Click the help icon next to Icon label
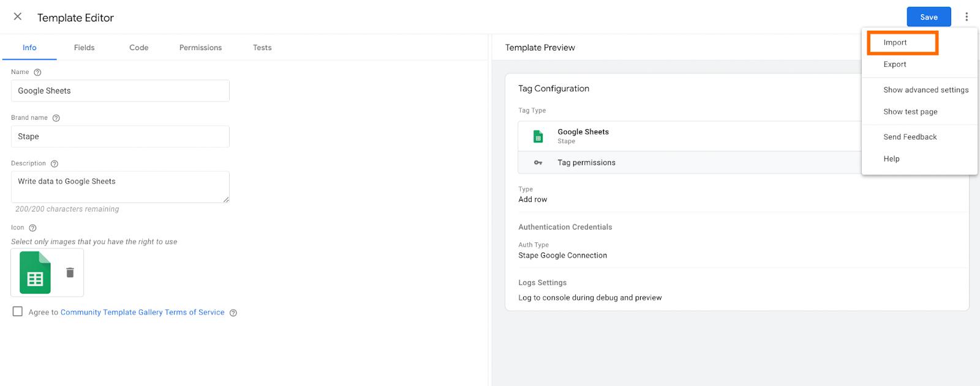 click(33, 228)
